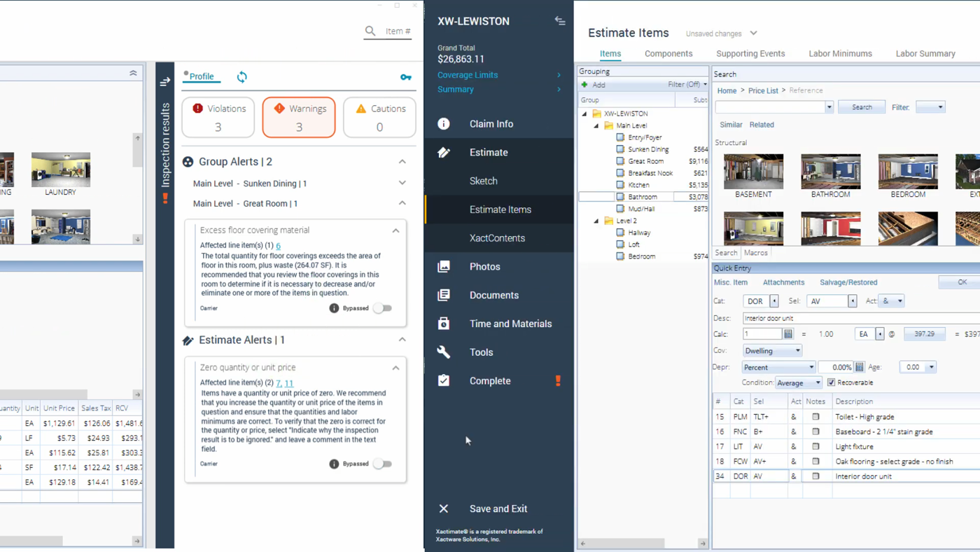
Task: Toggle the Recoverable checkbox
Action: pos(831,382)
